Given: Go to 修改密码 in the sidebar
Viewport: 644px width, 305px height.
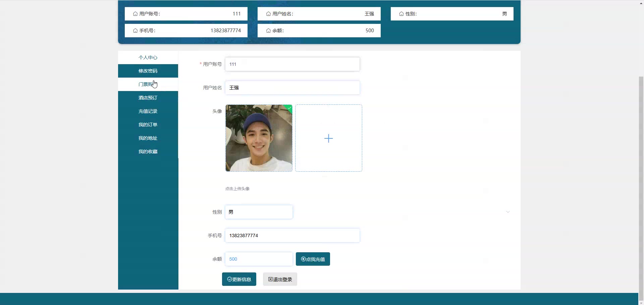Looking at the screenshot, I should pyautogui.click(x=148, y=71).
